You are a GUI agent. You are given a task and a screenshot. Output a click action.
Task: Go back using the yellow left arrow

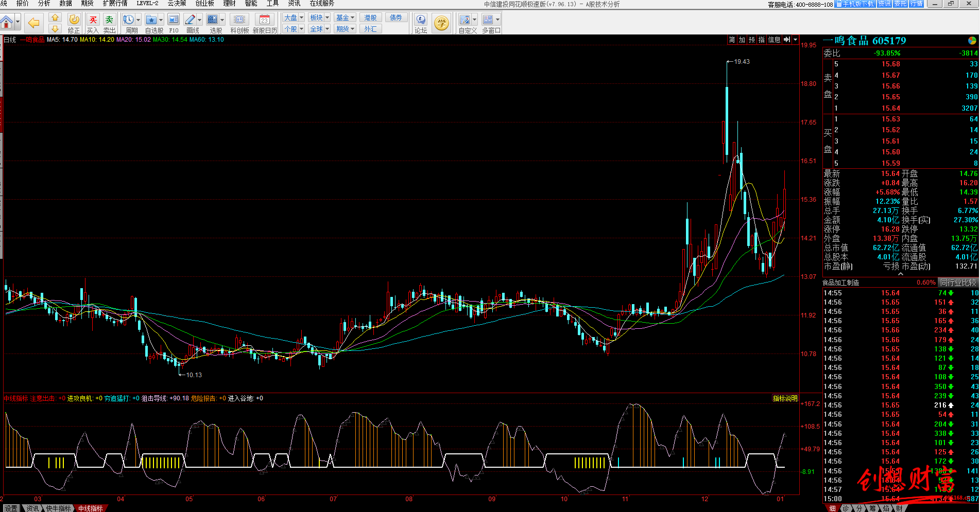point(34,23)
